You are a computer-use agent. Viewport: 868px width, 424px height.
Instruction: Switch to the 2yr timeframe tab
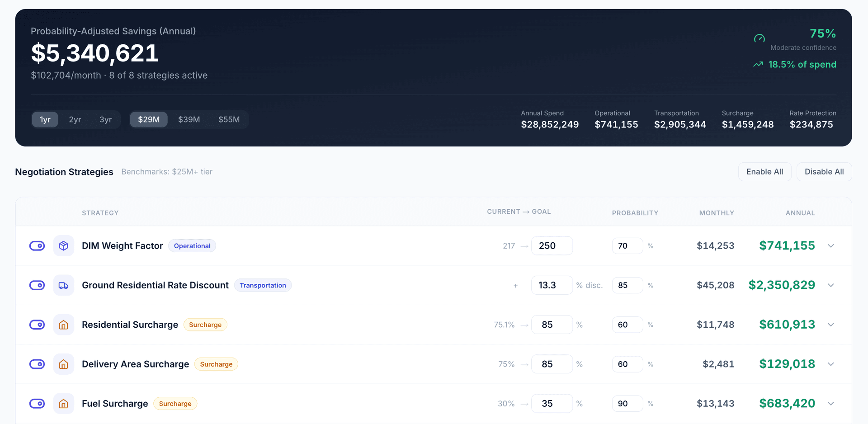tap(75, 119)
